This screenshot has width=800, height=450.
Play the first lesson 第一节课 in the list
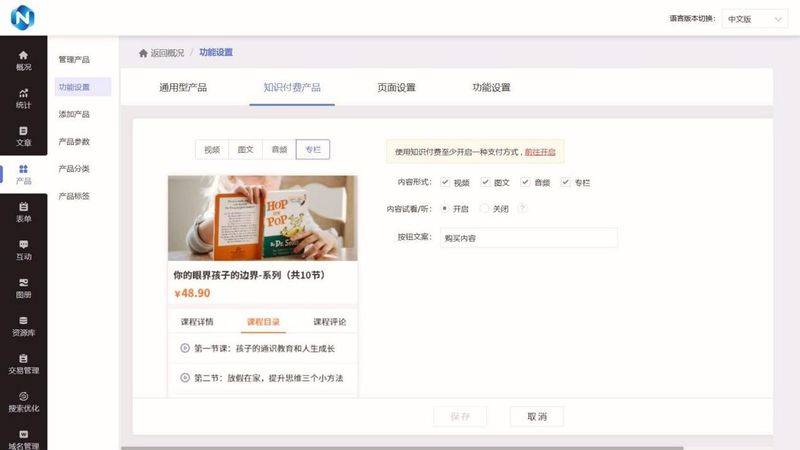coord(185,348)
